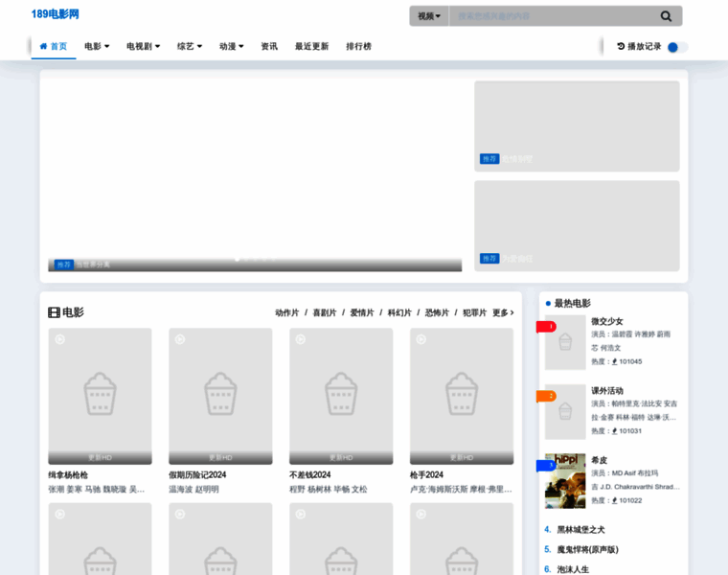Click the blue rank 3 badge
Viewport: 728px width, 575px height.
[x=546, y=466]
